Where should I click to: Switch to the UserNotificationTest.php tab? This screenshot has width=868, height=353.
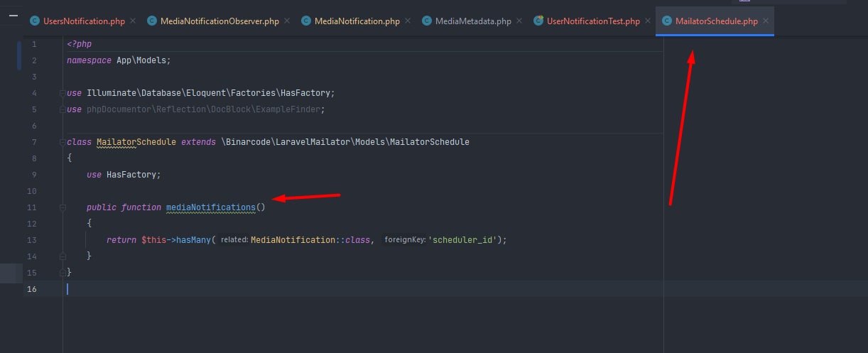[593, 21]
